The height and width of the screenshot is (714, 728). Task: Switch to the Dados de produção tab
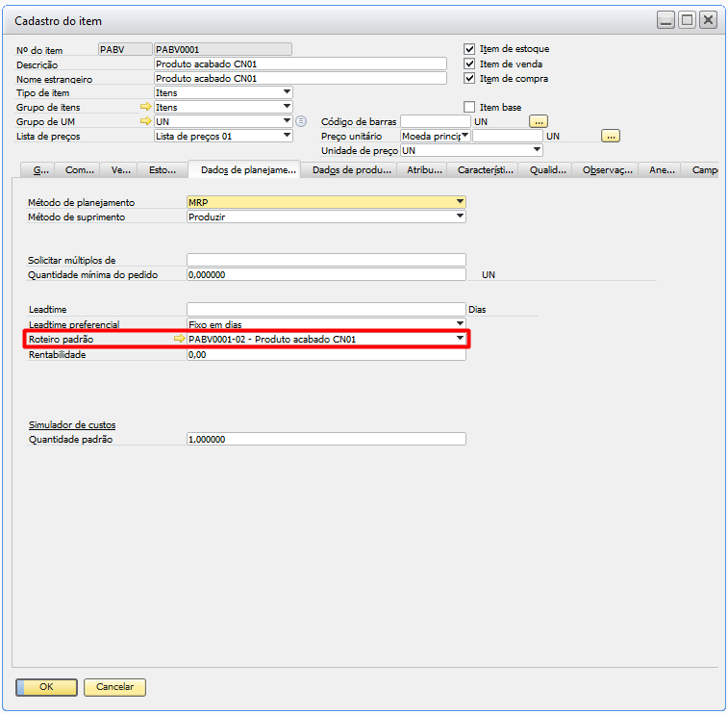[x=353, y=170]
